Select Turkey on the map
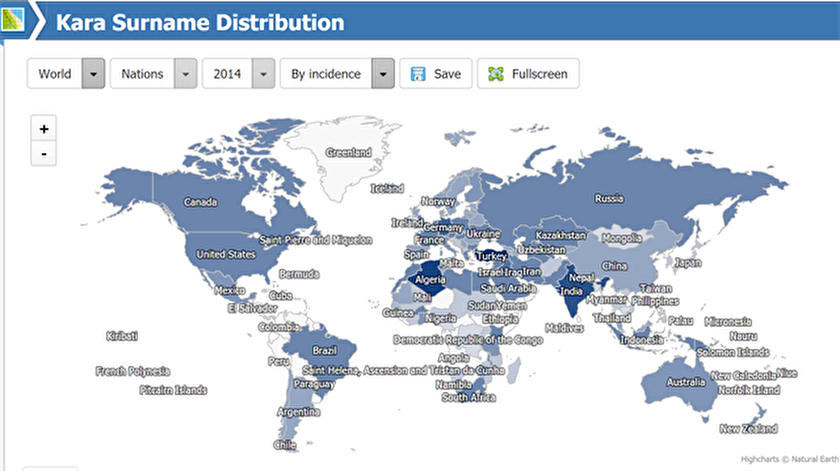Image resolution: width=840 pixels, height=471 pixels. pos(491,256)
